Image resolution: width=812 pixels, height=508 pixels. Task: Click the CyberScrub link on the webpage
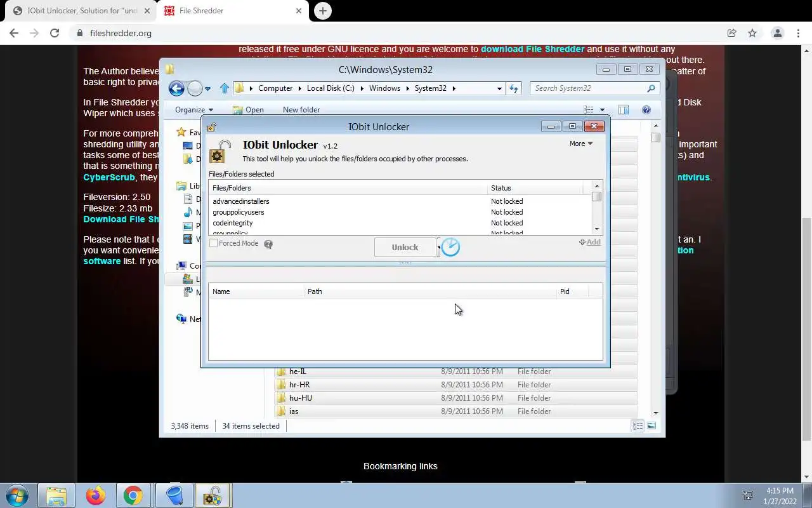110,177
